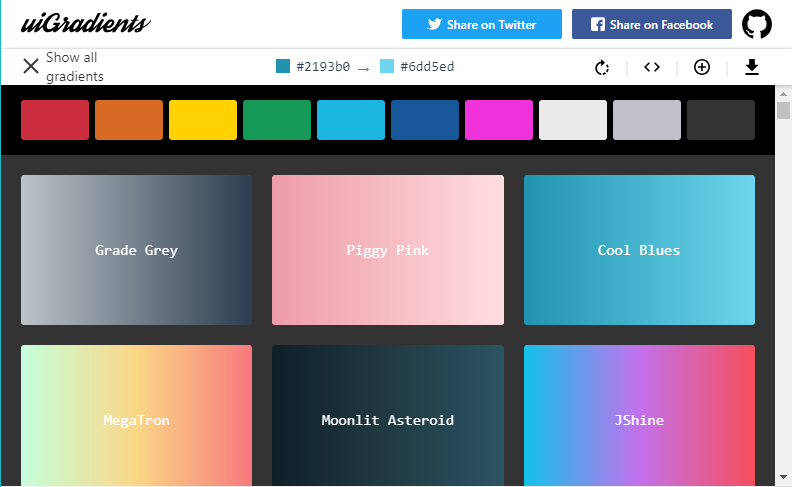Click the #6dd5ed end color square

pyautogui.click(x=387, y=66)
